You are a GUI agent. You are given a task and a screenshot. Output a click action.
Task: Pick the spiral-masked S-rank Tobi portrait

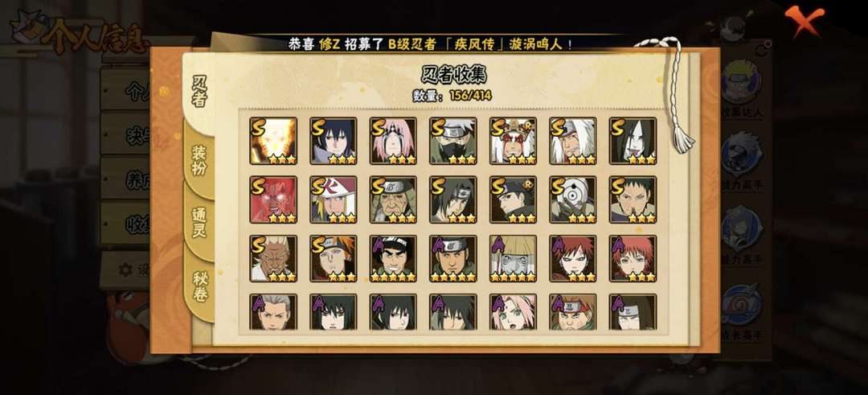point(573,200)
